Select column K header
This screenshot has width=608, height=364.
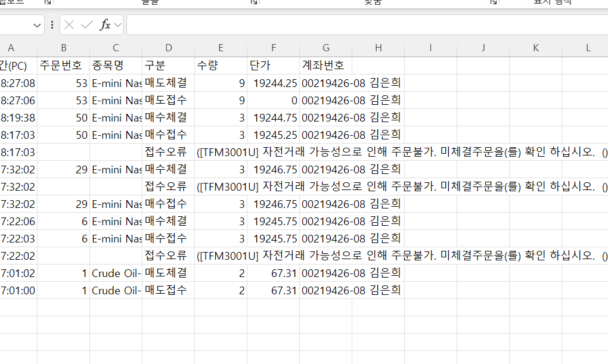[x=535, y=48]
